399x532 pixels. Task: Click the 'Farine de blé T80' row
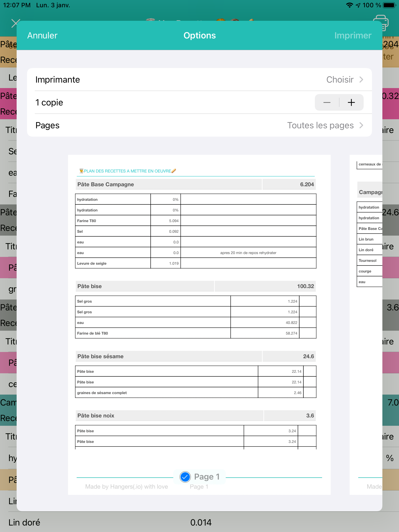(x=196, y=333)
